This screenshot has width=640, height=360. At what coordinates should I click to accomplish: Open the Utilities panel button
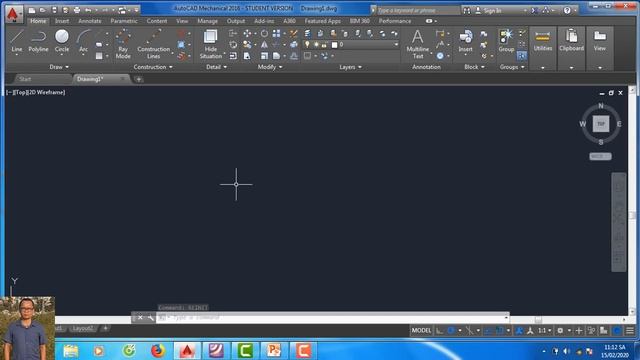pos(543,49)
